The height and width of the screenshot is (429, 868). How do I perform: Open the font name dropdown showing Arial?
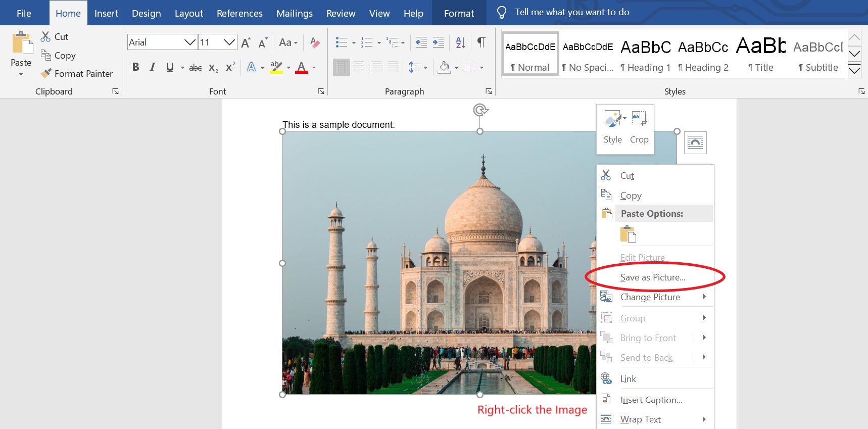[x=190, y=42]
